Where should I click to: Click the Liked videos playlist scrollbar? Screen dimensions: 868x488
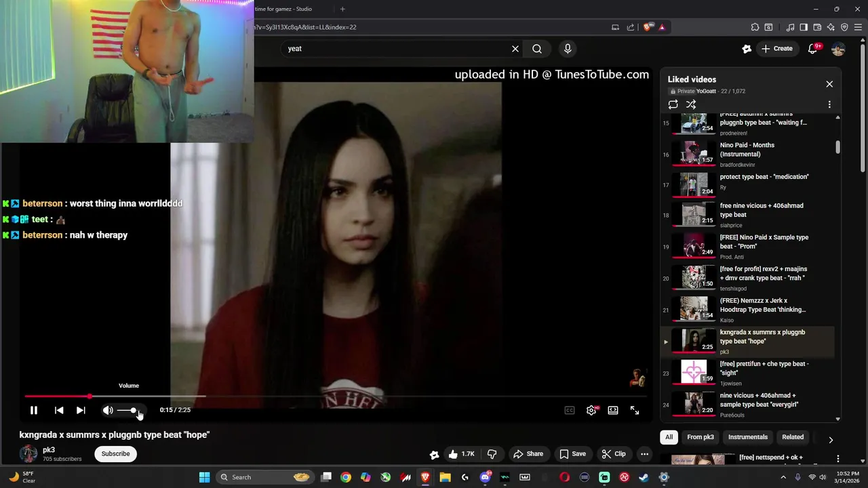(838, 147)
